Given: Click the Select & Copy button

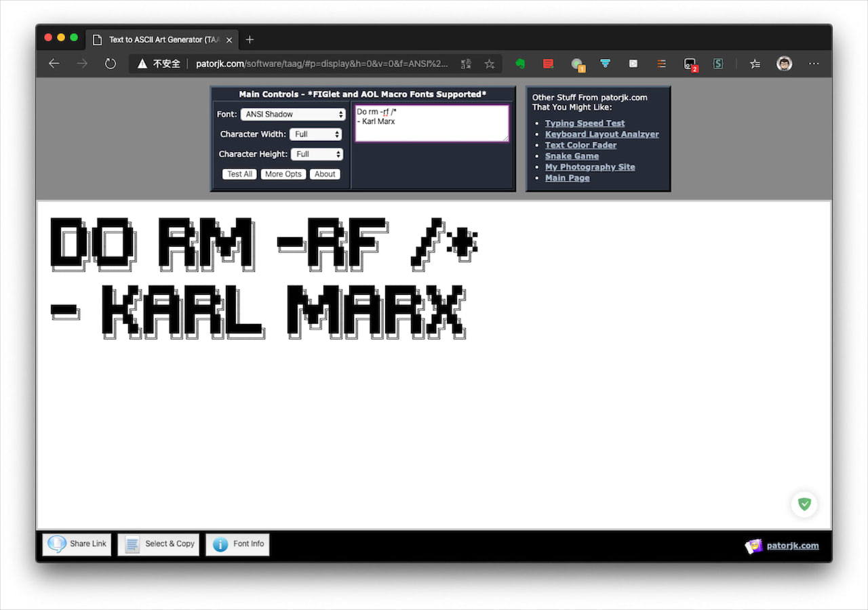Looking at the screenshot, I should [159, 544].
